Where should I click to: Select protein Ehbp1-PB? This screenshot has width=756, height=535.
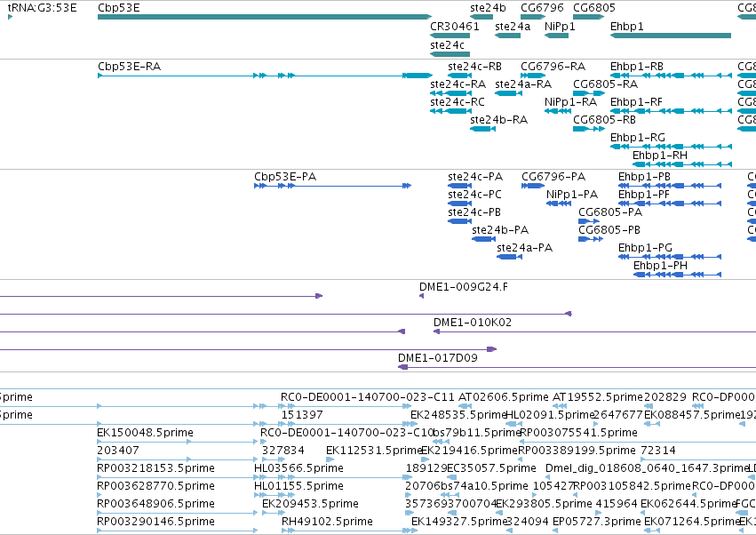(x=670, y=186)
